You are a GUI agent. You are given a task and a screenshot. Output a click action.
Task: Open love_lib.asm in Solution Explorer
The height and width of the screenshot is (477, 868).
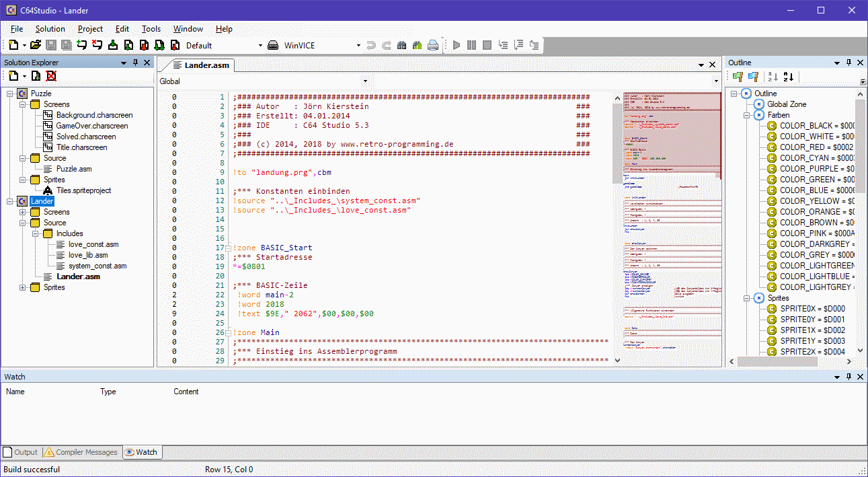point(87,255)
